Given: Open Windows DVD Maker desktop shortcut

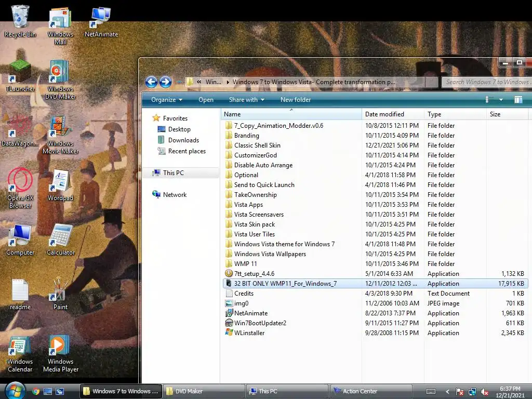Looking at the screenshot, I should click(x=60, y=80).
